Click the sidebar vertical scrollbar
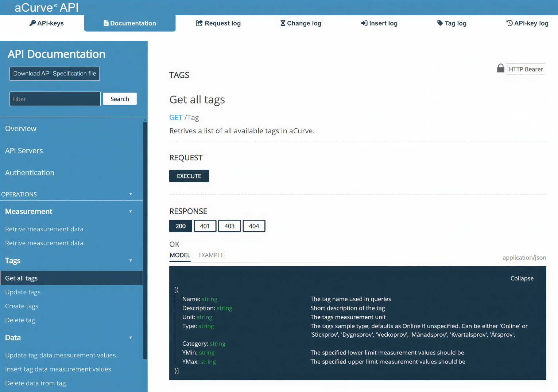 145,240
